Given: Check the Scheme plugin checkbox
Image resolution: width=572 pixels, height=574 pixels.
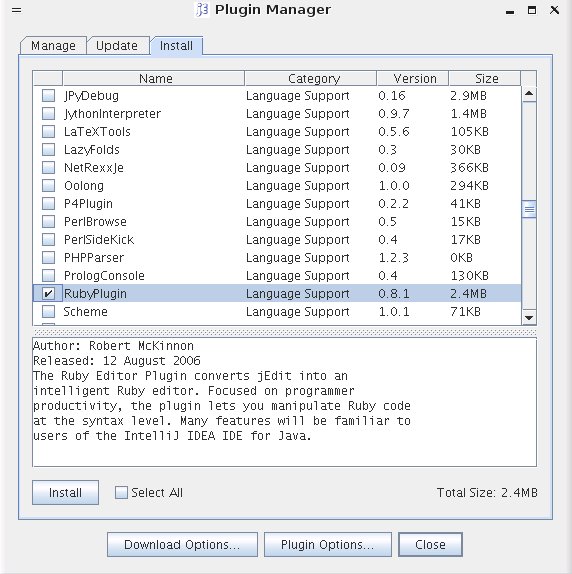Looking at the screenshot, I should [48, 312].
